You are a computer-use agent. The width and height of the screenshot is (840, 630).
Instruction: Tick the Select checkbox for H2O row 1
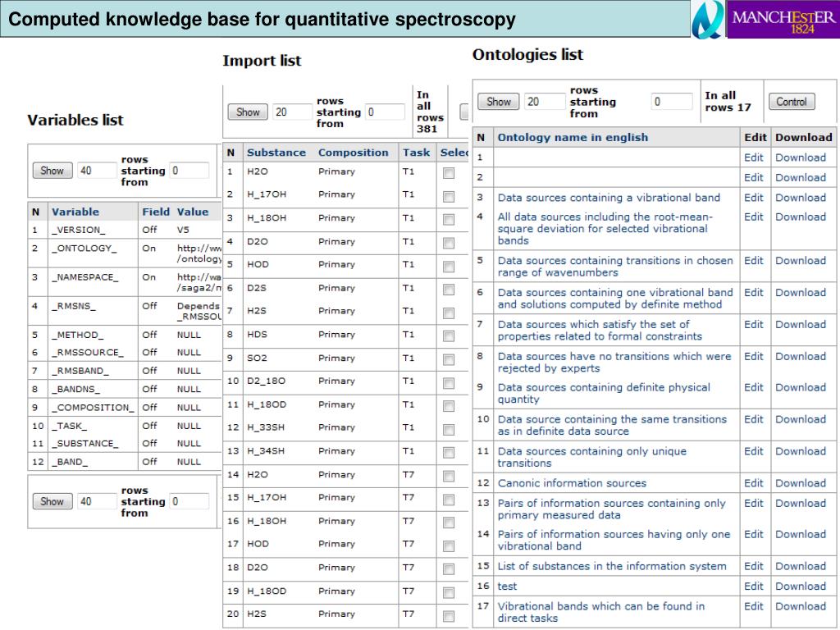pos(449,173)
